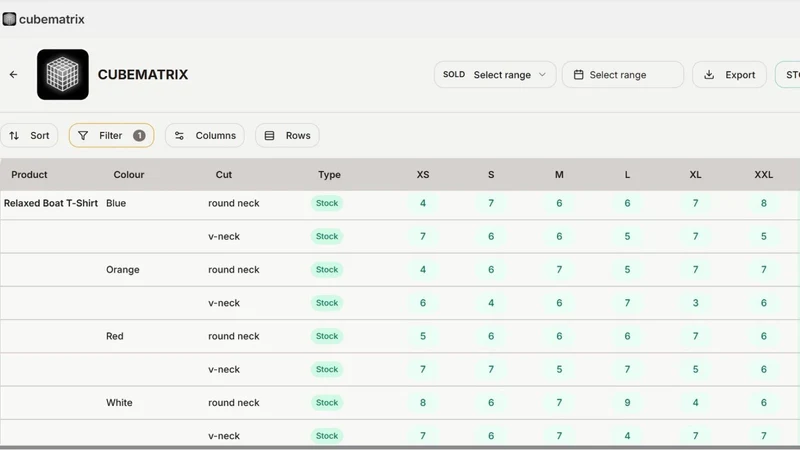Click M value 5 in Red v-neck row
Screen dimensions: 800x450
[559, 369]
